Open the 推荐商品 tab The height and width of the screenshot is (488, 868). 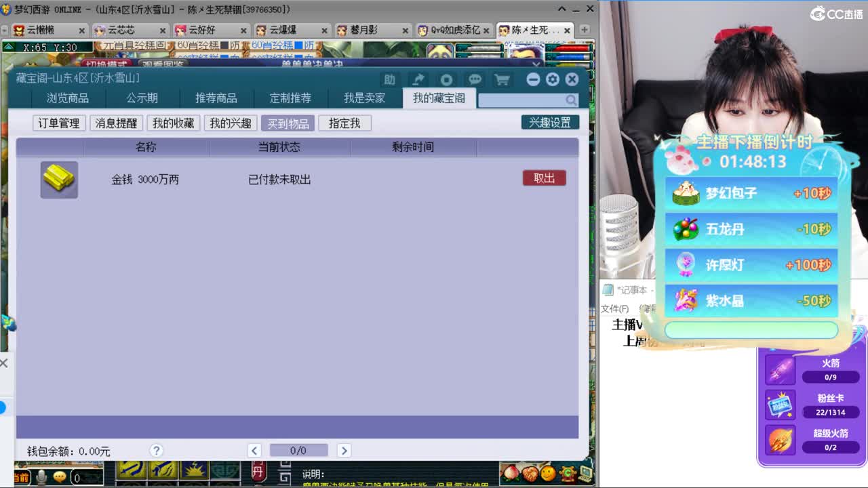[x=216, y=98]
